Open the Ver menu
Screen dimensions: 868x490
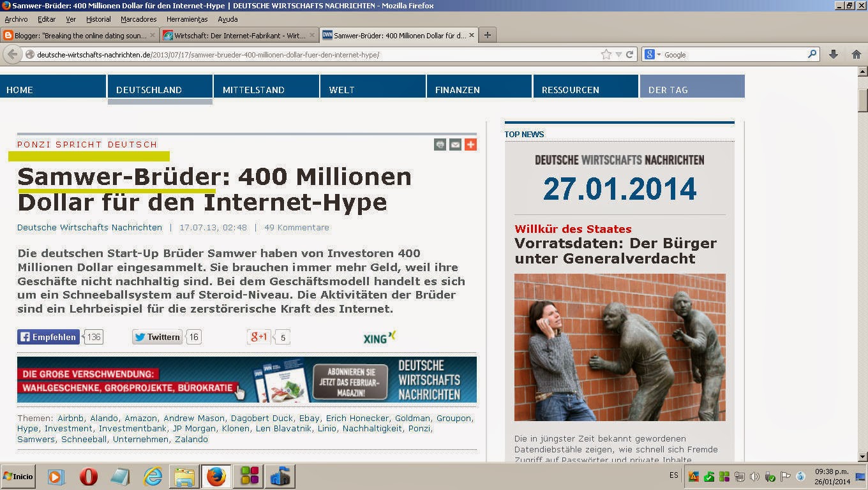[71, 19]
